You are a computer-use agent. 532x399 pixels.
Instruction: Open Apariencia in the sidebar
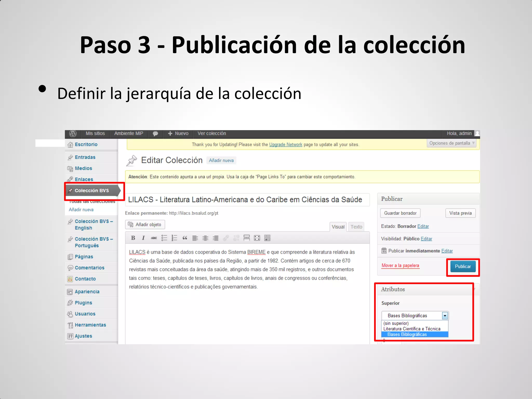click(87, 292)
